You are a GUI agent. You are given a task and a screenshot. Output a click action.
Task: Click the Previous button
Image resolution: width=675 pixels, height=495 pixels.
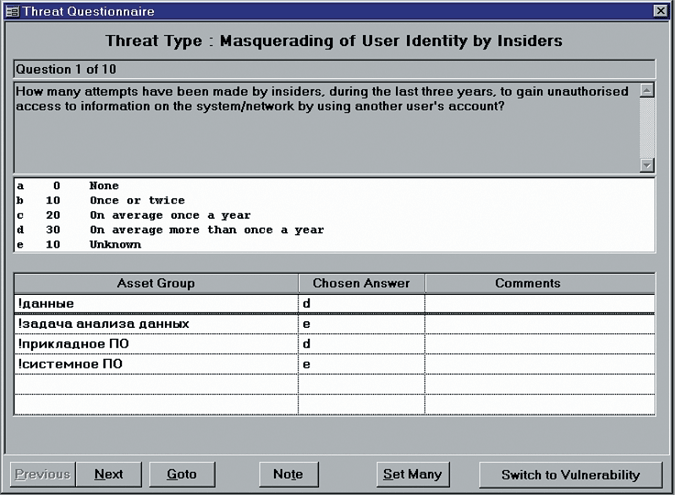coord(42,474)
